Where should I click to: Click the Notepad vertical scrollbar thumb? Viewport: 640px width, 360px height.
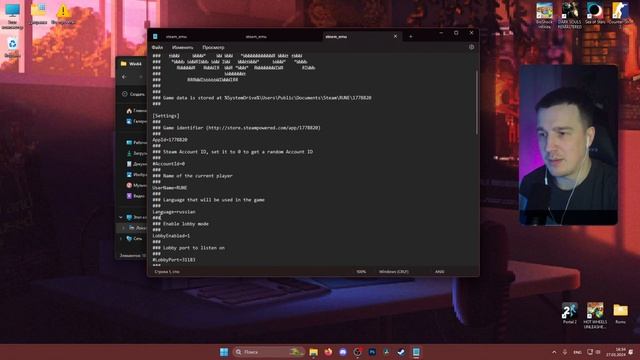[x=477, y=102]
